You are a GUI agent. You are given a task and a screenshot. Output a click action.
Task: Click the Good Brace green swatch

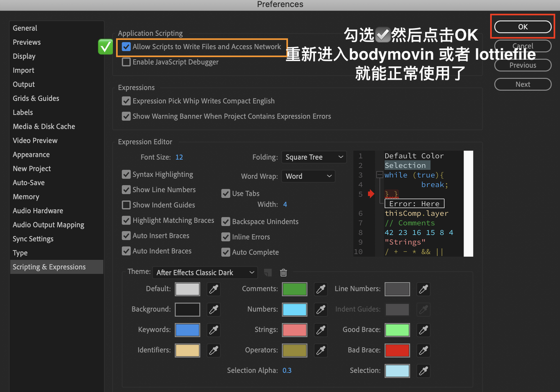[x=397, y=330]
